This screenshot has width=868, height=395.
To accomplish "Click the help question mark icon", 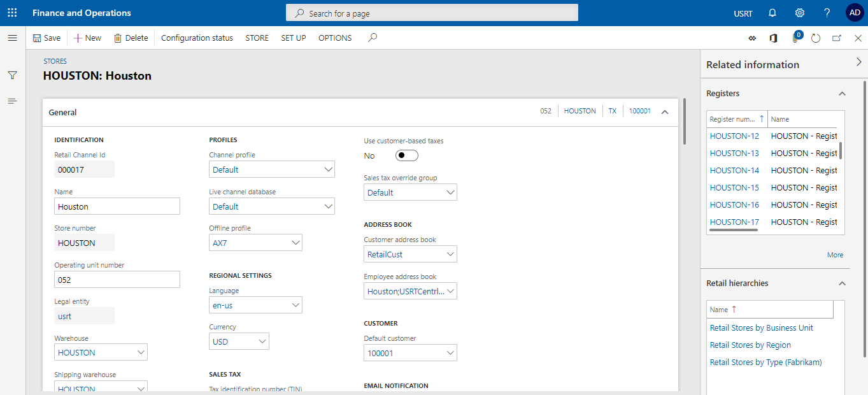I will pos(827,13).
